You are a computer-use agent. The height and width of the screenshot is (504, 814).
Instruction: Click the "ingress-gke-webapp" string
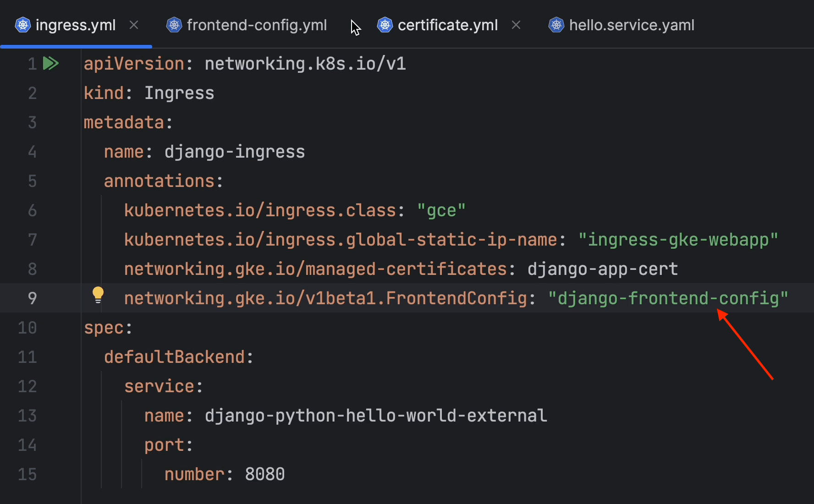[678, 240]
